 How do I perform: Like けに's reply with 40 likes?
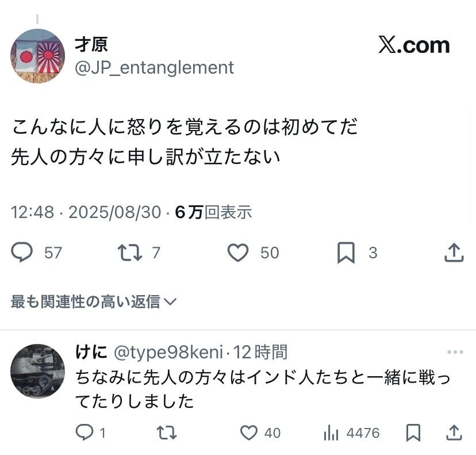coord(248,433)
